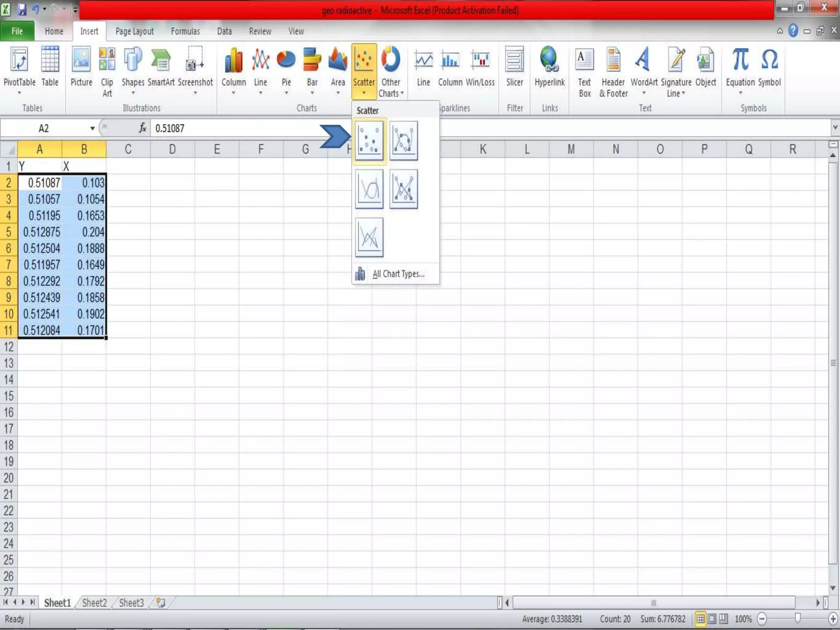Switch to Sheet2 worksheet tab
The width and height of the screenshot is (840, 630).
pyautogui.click(x=94, y=603)
